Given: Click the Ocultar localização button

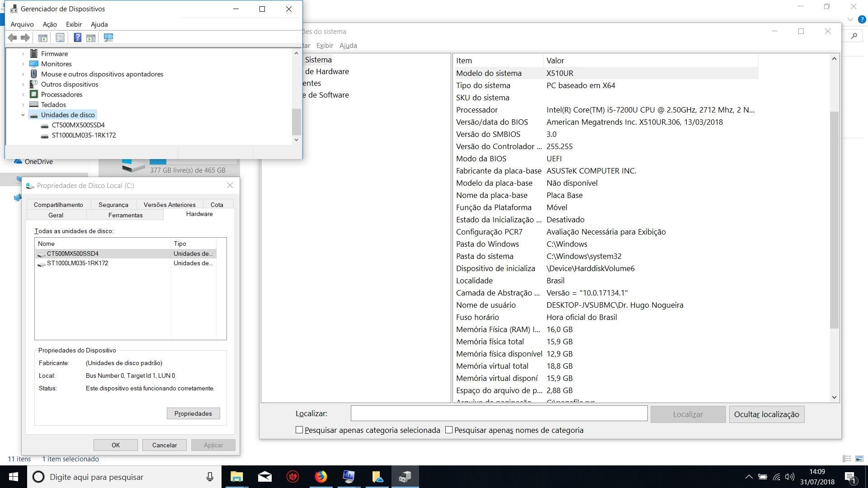Looking at the screenshot, I should tap(767, 414).
